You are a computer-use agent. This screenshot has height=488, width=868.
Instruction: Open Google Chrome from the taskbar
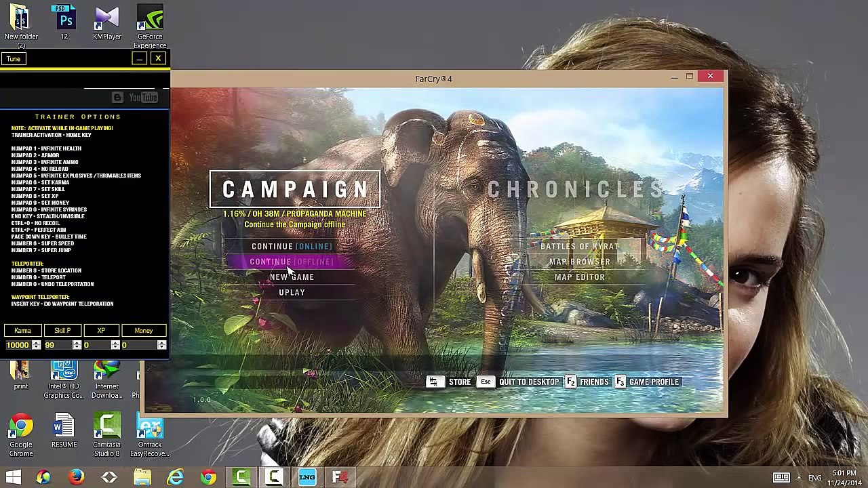(208, 477)
